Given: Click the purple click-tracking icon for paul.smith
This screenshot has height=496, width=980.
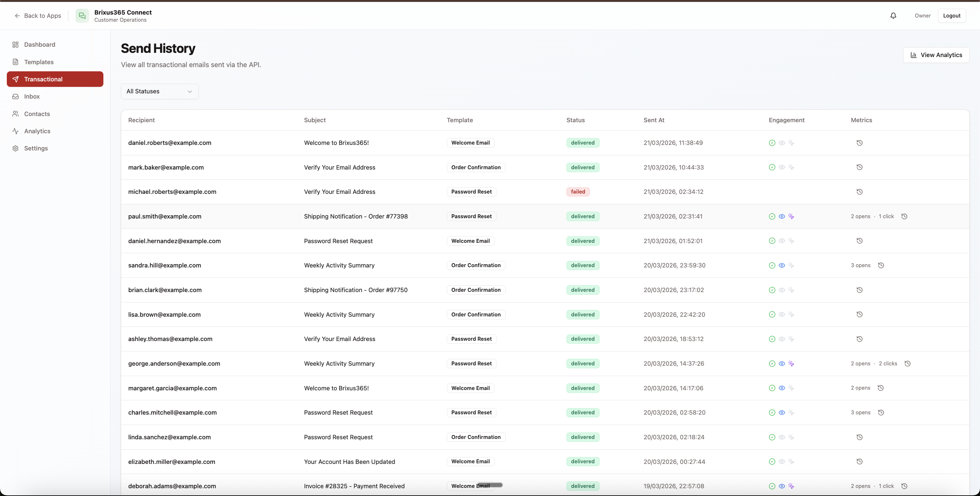Looking at the screenshot, I should [x=791, y=216].
